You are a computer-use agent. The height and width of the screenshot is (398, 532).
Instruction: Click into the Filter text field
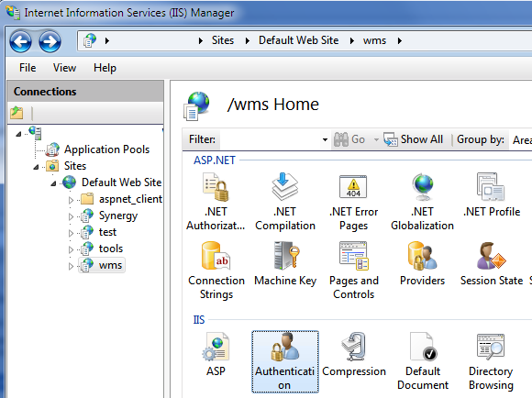pos(270,139)
